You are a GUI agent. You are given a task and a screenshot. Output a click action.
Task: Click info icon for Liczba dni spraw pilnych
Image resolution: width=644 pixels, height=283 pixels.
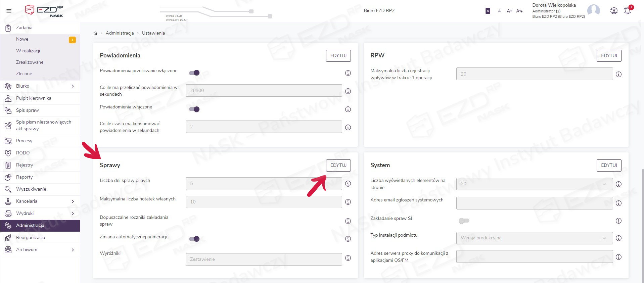348,184
